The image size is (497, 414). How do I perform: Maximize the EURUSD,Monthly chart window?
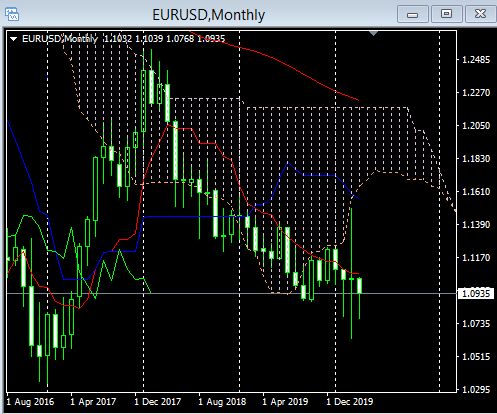pos(446,14)
